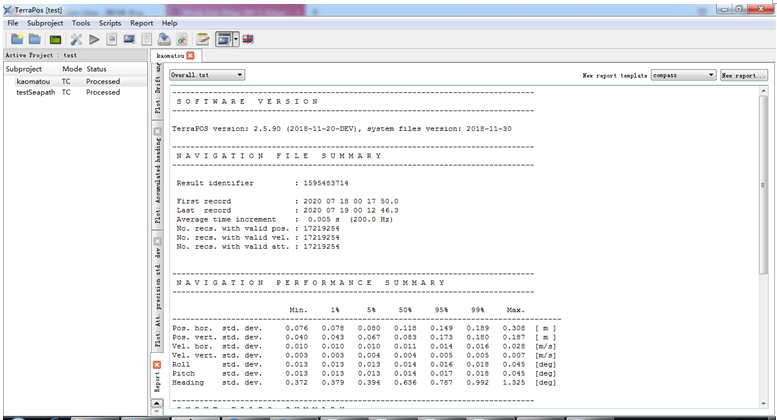
Task: Switch to Plot: Accumulated heading vertical tab
Action: (157, 178)
